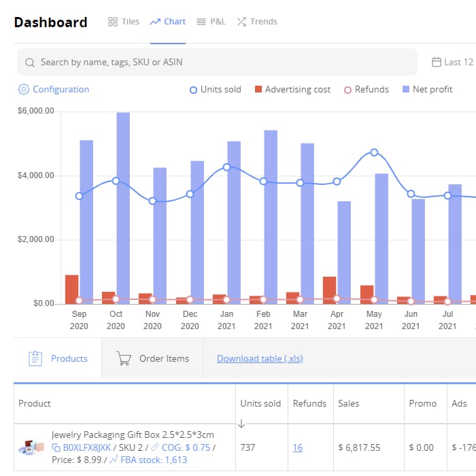Viewport: 476px width, 476px height.
Task: Sort by Units sold column arrow
Action: click(x=241, y=424)
